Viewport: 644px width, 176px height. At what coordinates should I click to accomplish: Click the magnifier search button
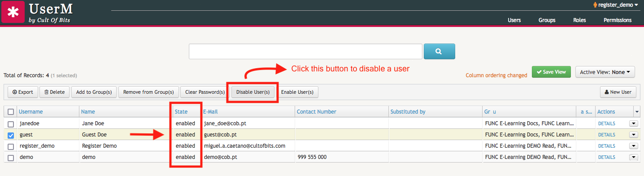[439, 51]
